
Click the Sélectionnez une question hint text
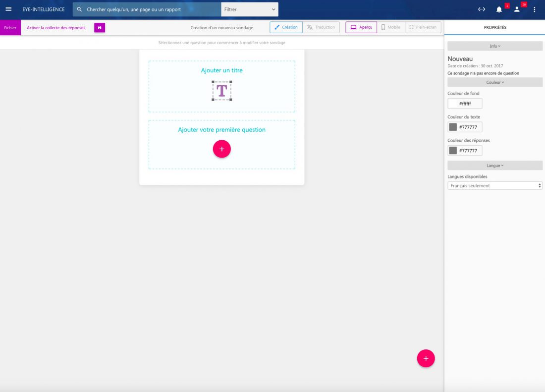[222, 43]
